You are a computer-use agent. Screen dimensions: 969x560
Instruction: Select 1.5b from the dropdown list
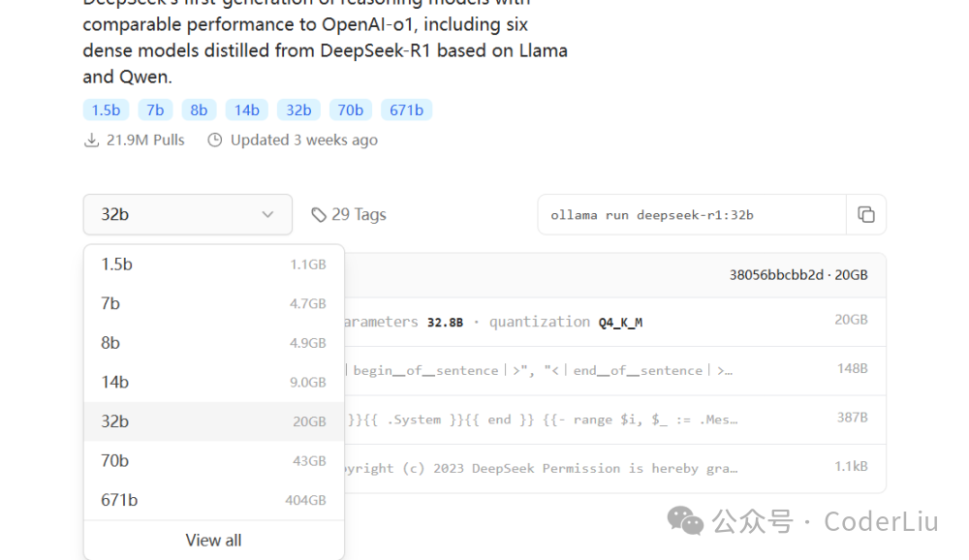pos(214,264)
